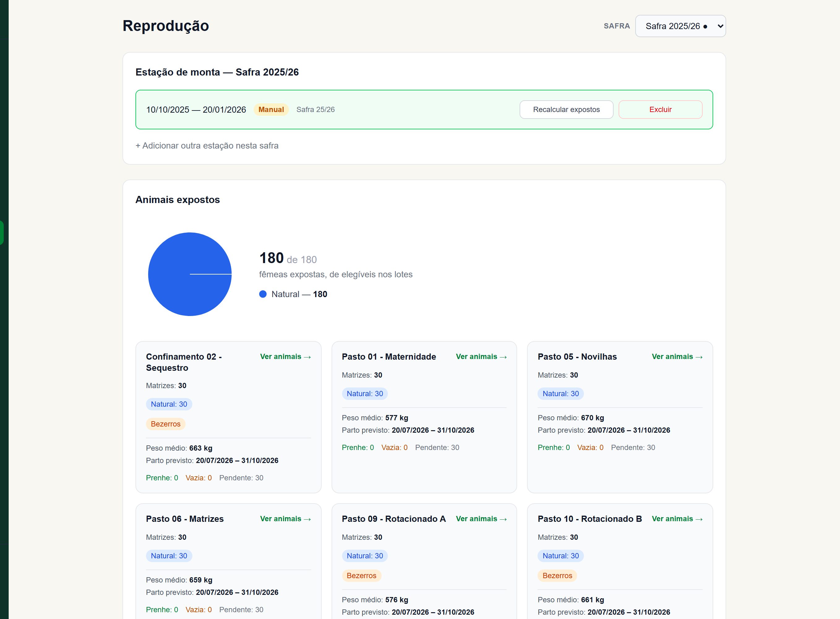Click Peso médio 659 kg in Pasto 06

tap(179, 580)
